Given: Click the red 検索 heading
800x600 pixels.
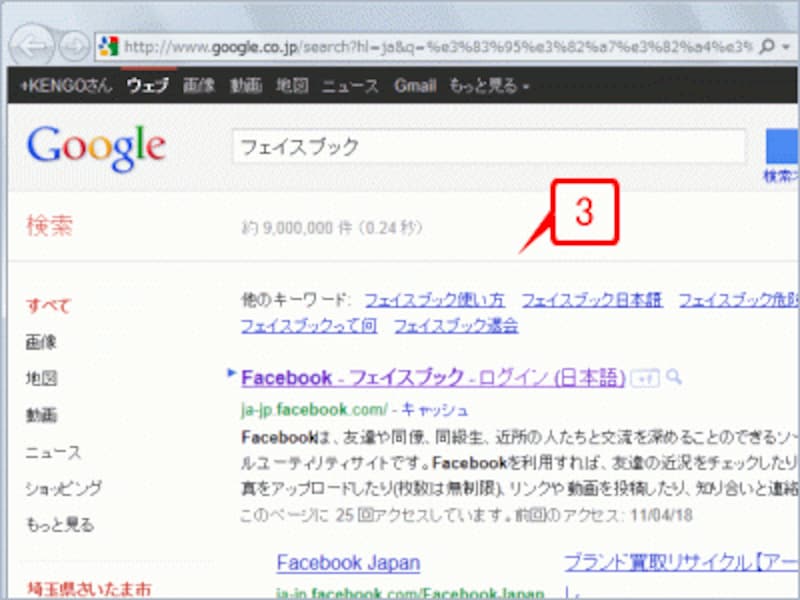Looking at the screenshot, I should pos(49,226).
